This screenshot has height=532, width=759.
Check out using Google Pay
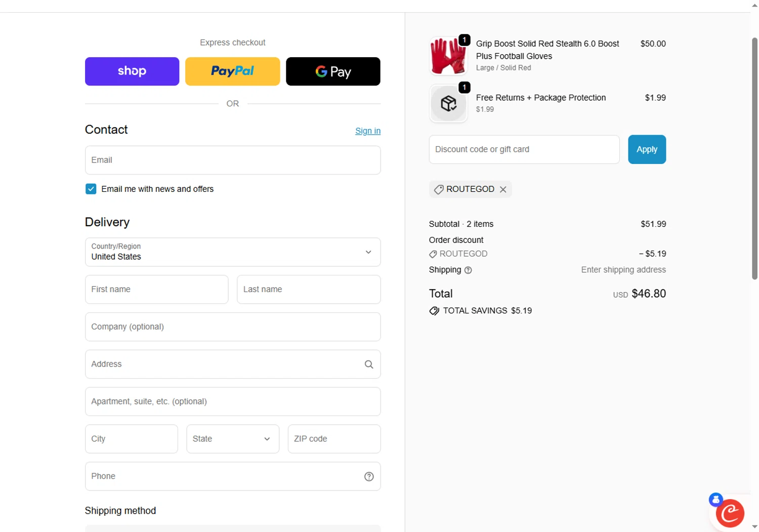coord(333,71)
